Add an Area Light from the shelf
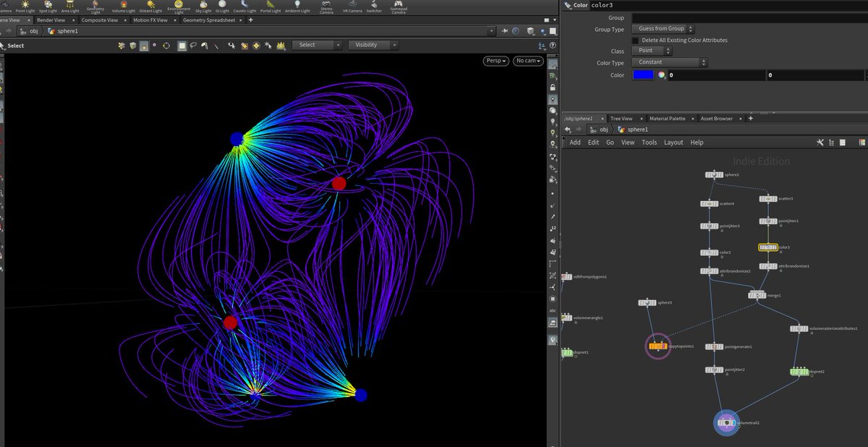The width and height of the screenshot is (868, 447). [x=69, y=7]
